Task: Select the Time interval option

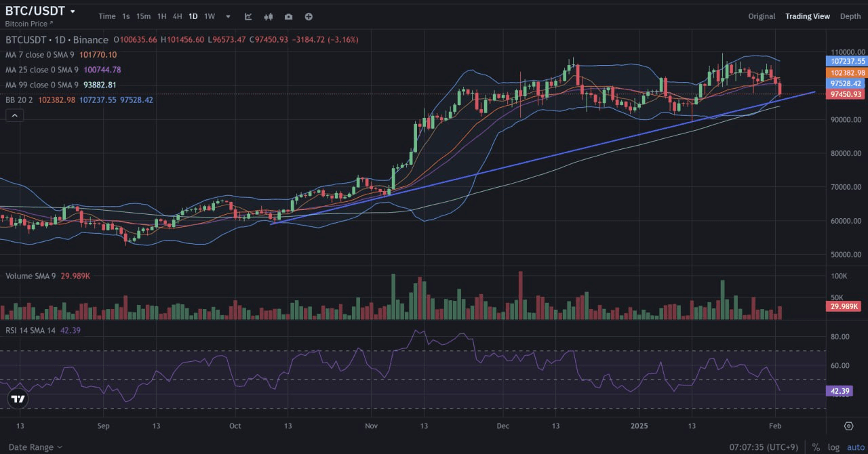Action: pos(107,16)
